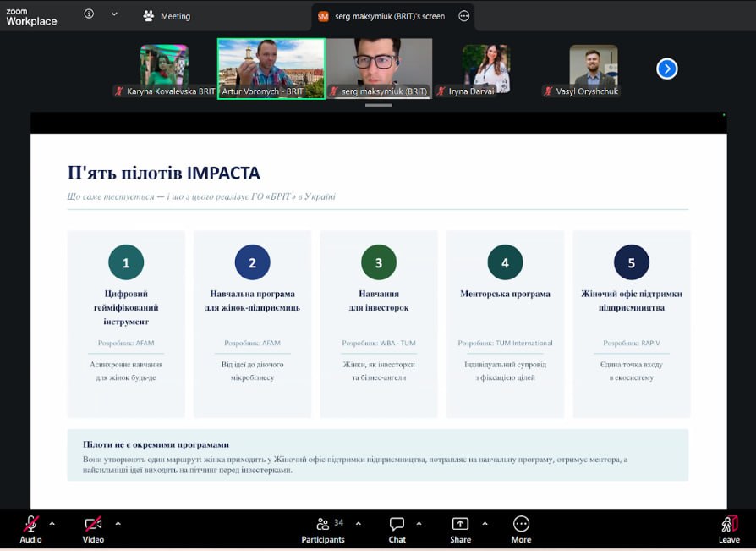
Task: Show next participants with blue arrow
Action: (x=667, y=69)
